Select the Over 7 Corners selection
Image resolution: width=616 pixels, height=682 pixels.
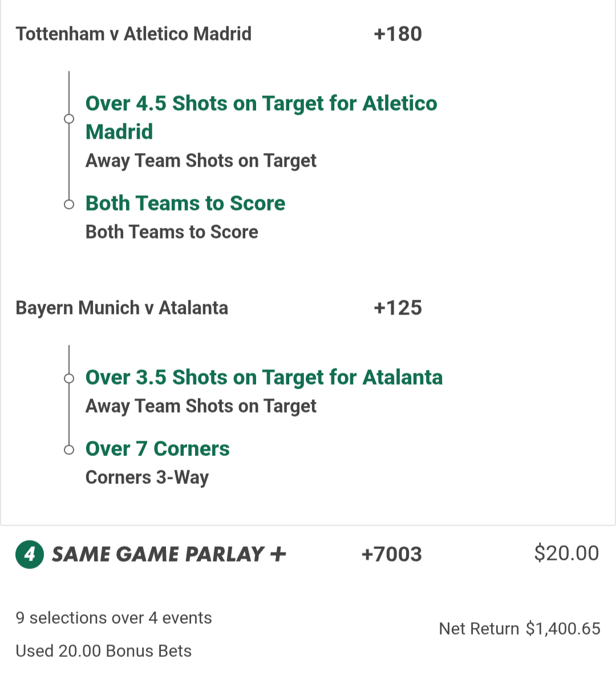(x=157, y=449)
